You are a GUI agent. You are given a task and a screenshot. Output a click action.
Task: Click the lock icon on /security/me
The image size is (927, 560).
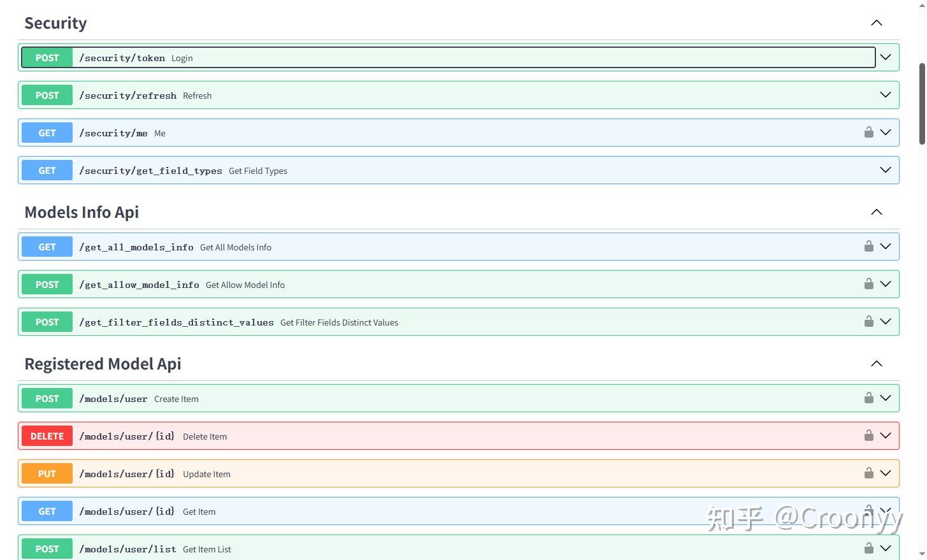tap(869, 132)
